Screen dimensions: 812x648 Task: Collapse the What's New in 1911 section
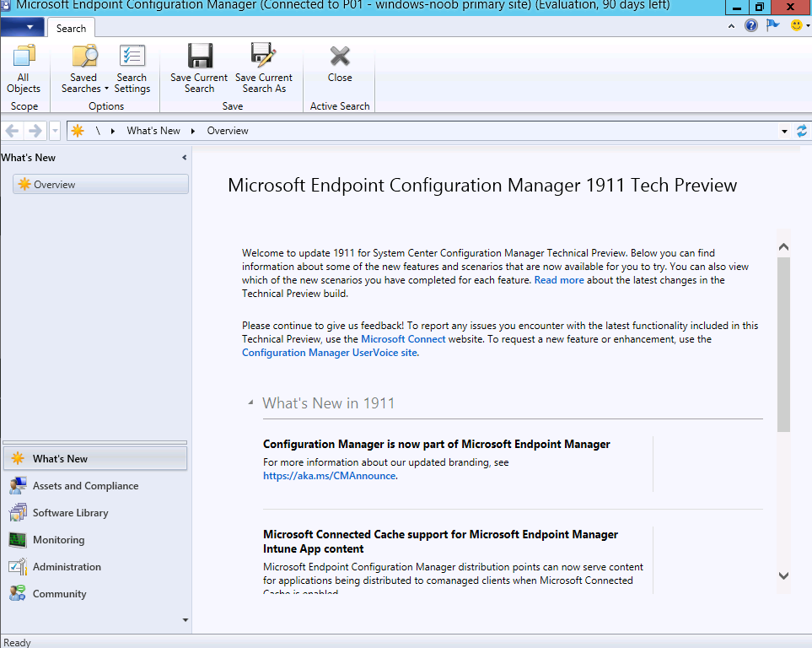tap(250, 402)
